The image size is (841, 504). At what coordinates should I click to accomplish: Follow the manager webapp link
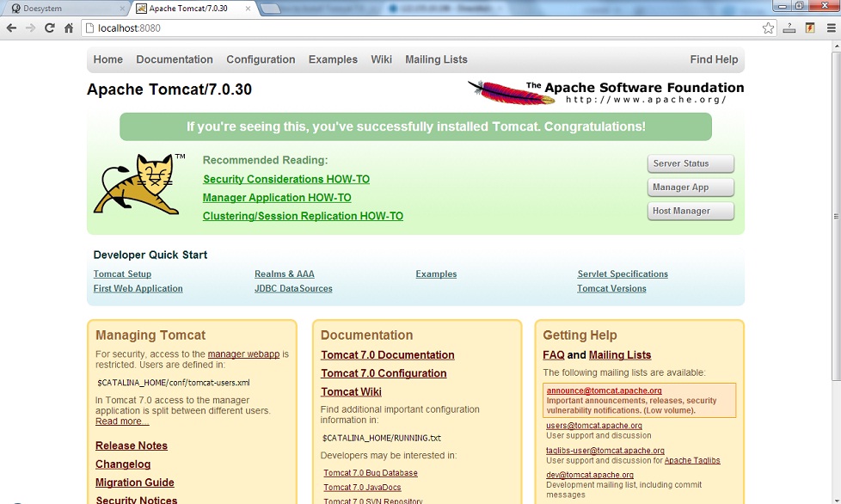[243, 353]
